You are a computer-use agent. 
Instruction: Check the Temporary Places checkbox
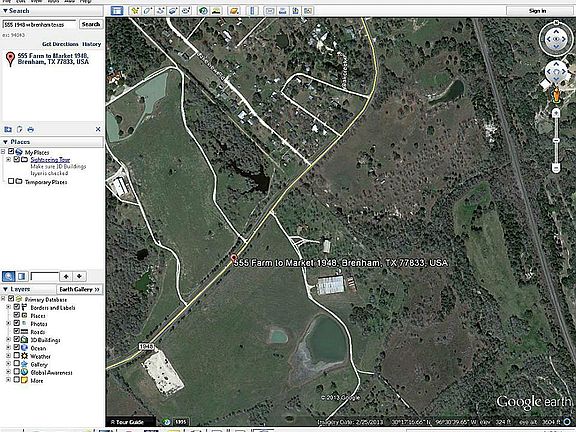coord(11,181)
